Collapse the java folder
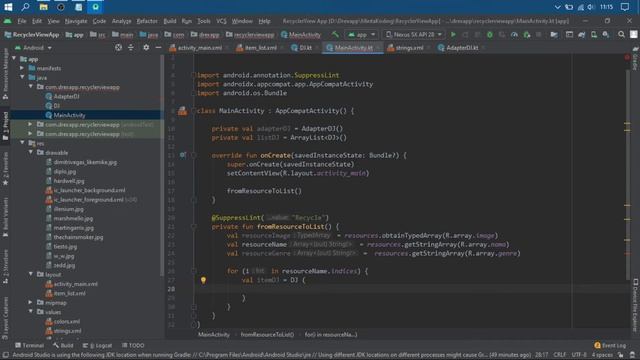Viewport: 640px width, 360px height. click(x=22, y=77)
